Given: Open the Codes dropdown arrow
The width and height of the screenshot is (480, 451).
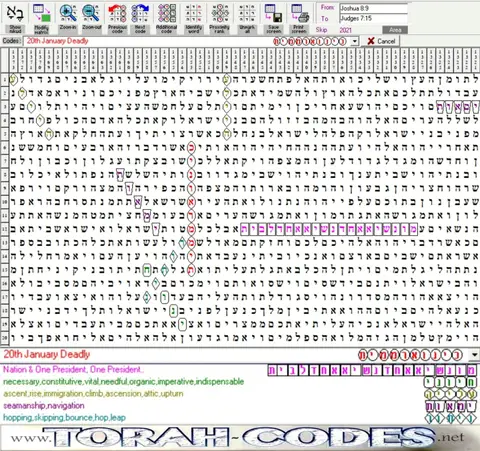Looking at the screenshot, I should (x=355, y=41).
